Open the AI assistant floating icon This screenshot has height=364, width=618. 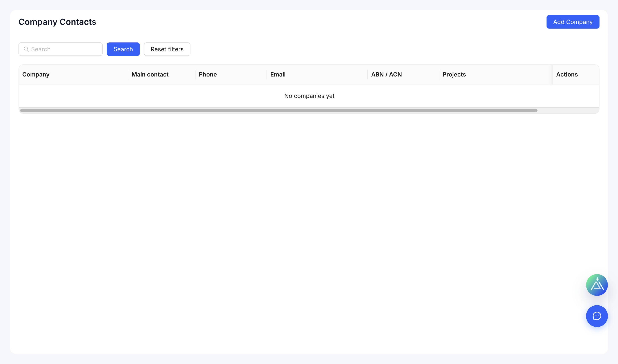597,285
